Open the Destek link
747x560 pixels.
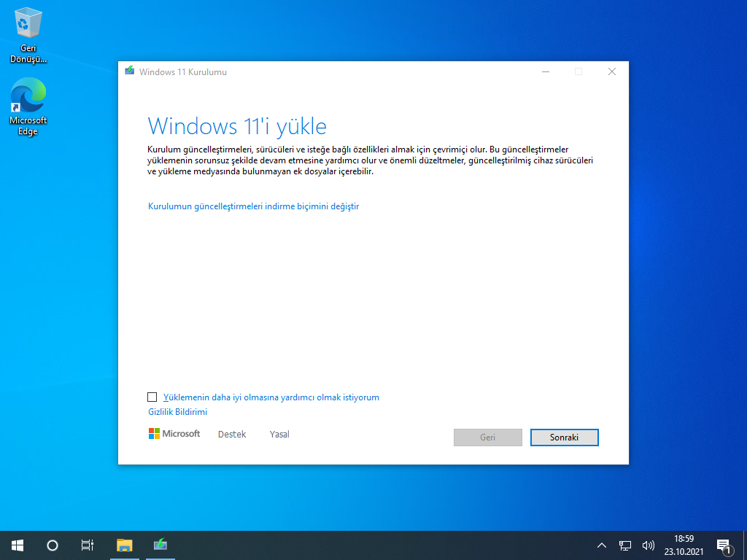(232, 435)
